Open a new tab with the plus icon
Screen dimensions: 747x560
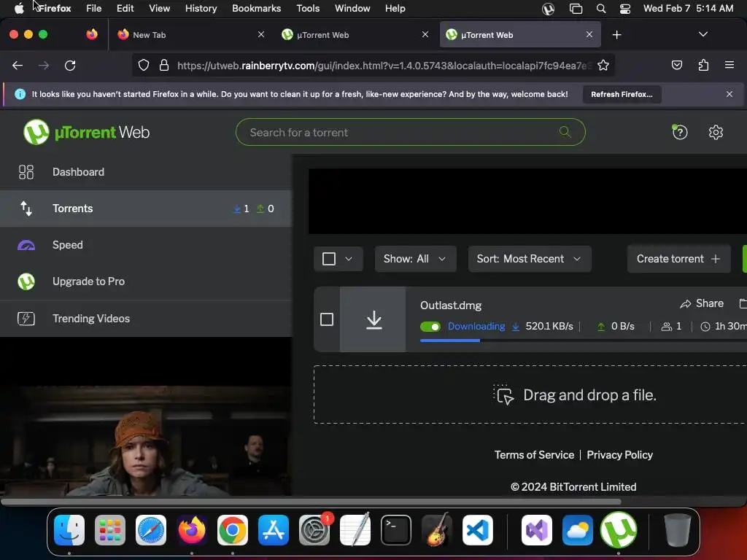point(616,35)
